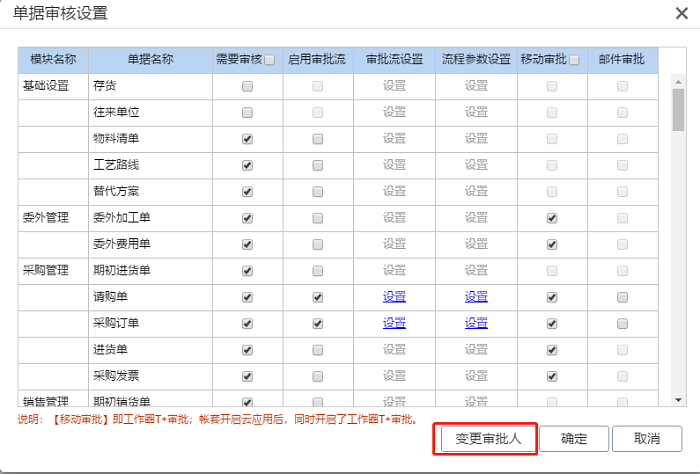Uncheck 需要审核 for 请购单 row
Image resolution: width=700 pixels, height=474 pixels.
[x=247, y=297]
